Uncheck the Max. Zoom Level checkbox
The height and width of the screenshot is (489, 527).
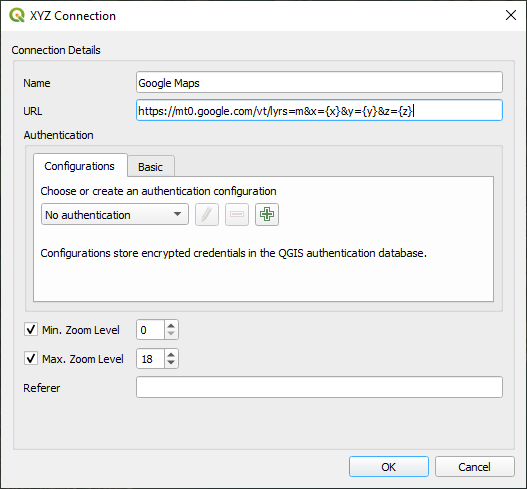(31, 358)
